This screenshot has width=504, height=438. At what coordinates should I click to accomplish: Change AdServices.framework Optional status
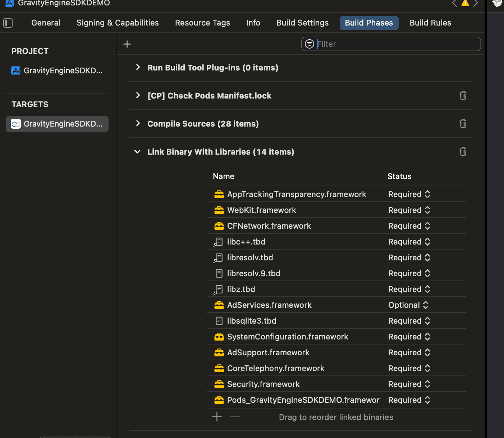[x=408, y=305]
